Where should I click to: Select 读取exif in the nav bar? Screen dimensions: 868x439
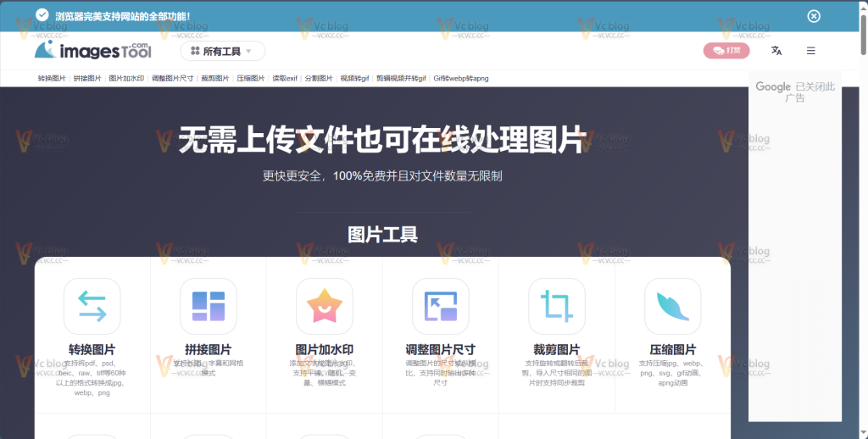pos(284,78)
